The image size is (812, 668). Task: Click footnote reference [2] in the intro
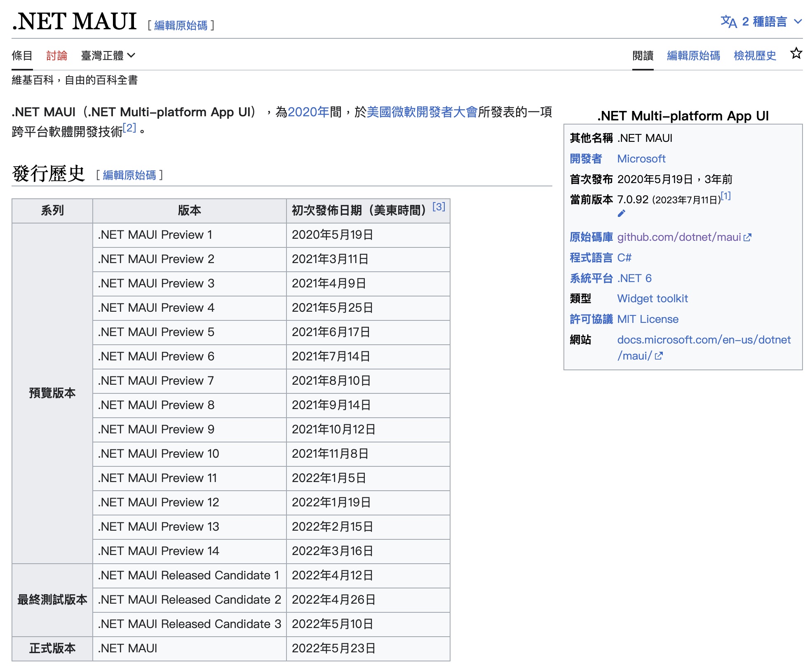point(129,128)
